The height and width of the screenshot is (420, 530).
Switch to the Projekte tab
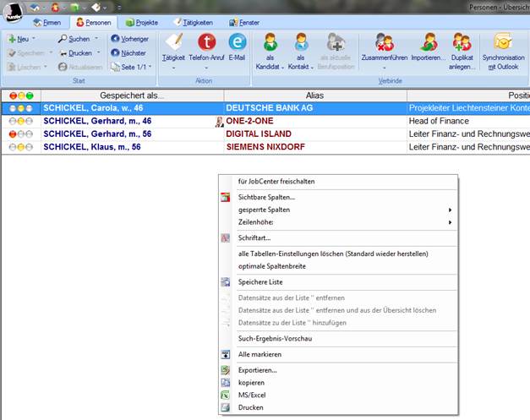[141, 22]
